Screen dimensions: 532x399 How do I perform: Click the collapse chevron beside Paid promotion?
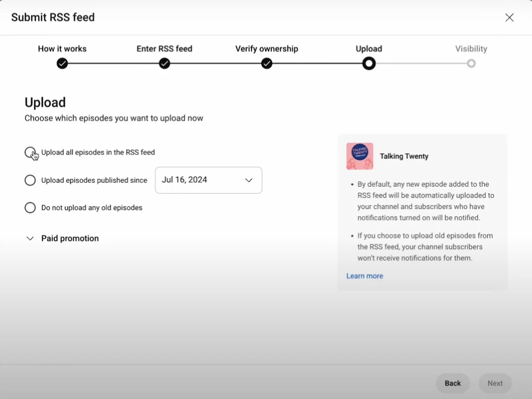coord(30,238)
